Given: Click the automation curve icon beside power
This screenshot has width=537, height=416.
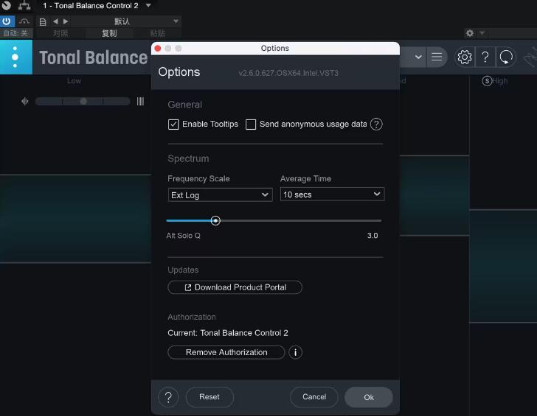Looking at the screenshot, I should [x=24, y=22].
